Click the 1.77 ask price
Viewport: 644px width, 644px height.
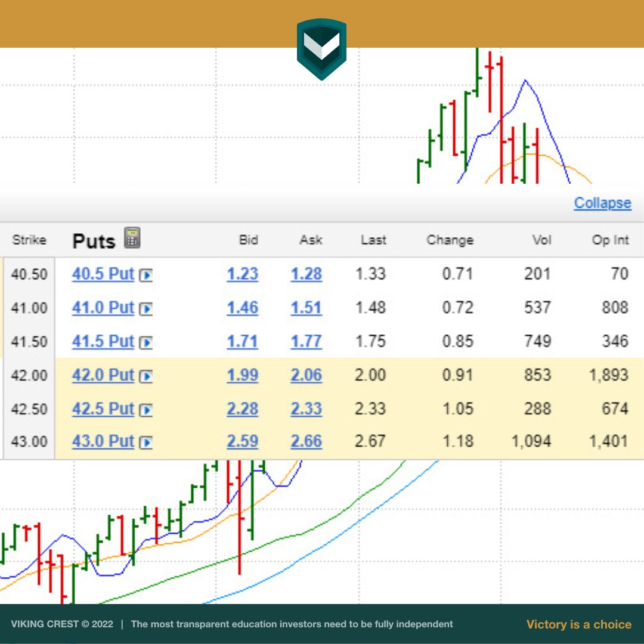(x=306, y=341)
